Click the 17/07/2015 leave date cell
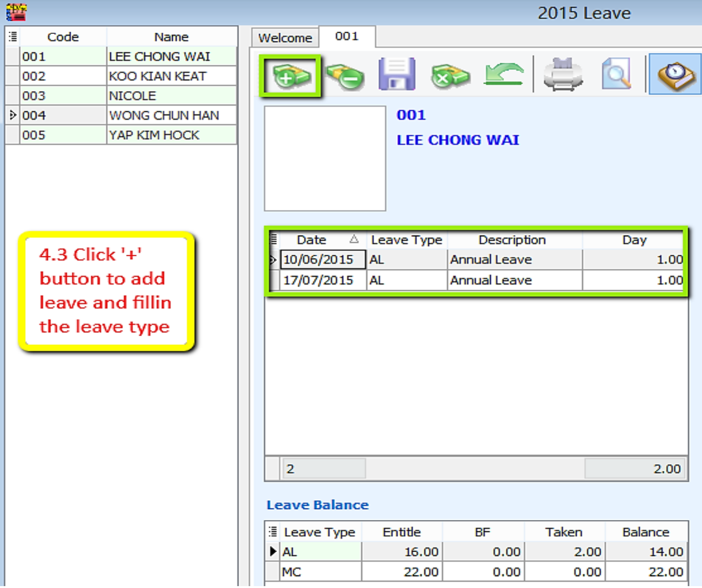Image resolution: width=702 pixels, height=588 pixels. click(318, 280)
